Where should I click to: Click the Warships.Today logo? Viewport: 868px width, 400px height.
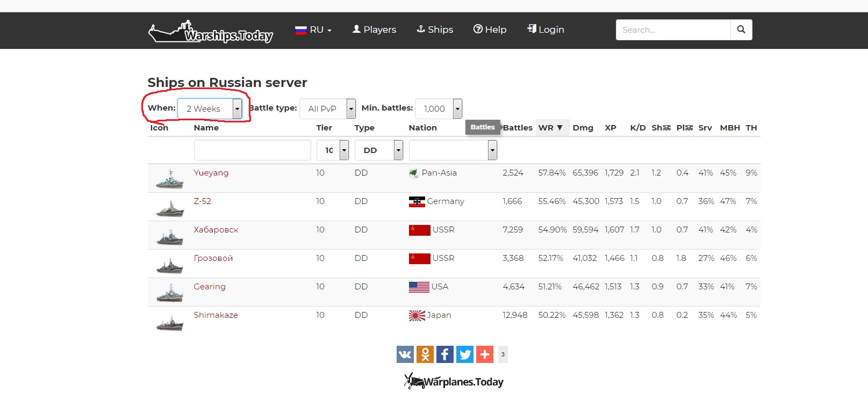[x=211, y=32]
